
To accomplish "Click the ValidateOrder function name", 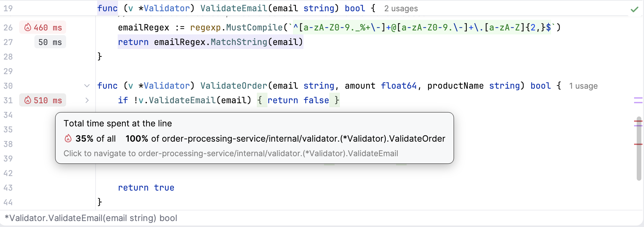I will (234, 86).
